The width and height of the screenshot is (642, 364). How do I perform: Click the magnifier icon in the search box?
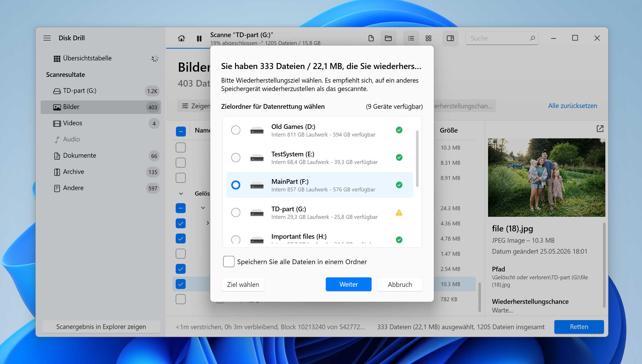pos(532,38)
